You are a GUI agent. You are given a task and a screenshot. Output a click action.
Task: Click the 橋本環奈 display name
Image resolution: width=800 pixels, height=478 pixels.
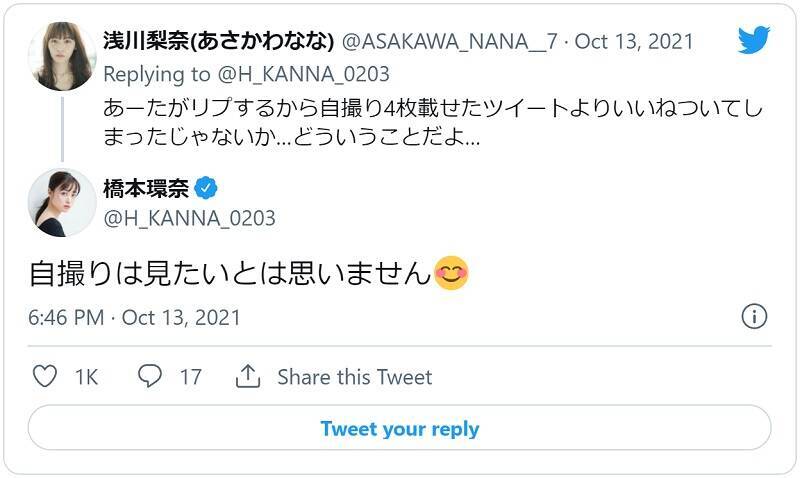pos(147,188)
